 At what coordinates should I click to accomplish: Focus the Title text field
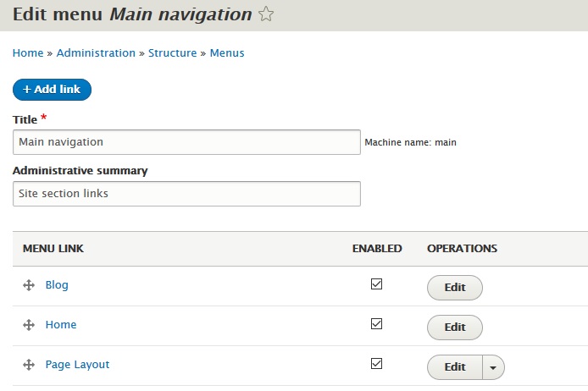tap(187, 142)
